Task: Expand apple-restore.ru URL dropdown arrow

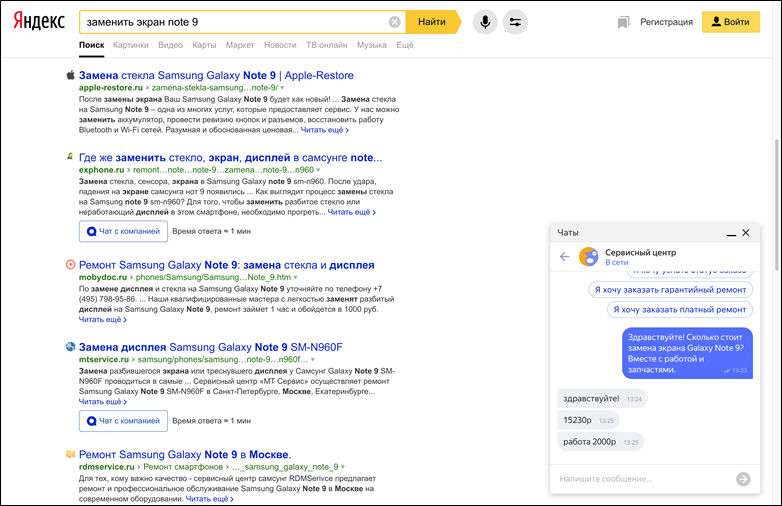Action: tap(282, 88)
